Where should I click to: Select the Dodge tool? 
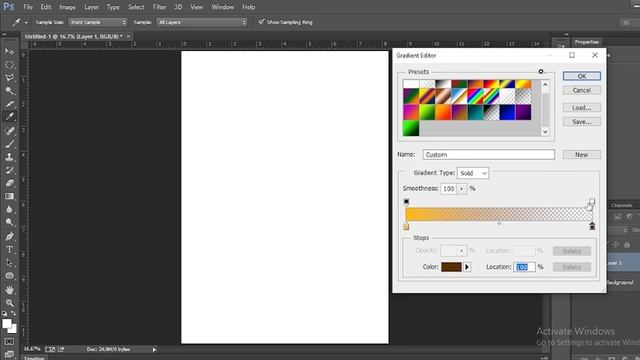coord(9,222)
